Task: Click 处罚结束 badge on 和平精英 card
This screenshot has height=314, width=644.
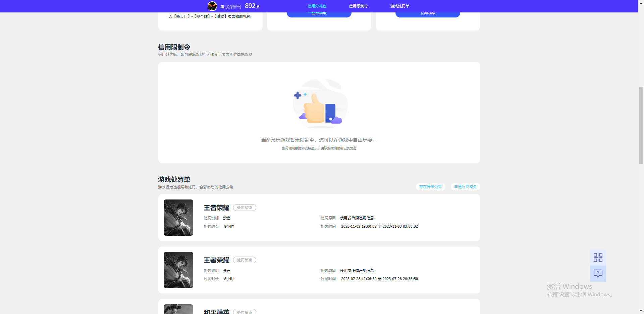Action: [x=245, y=312]
